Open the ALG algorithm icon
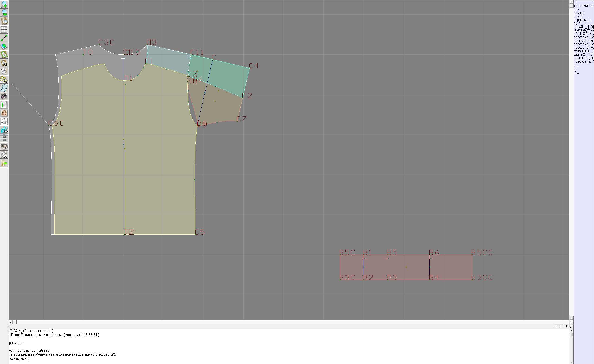 (4, 155)
